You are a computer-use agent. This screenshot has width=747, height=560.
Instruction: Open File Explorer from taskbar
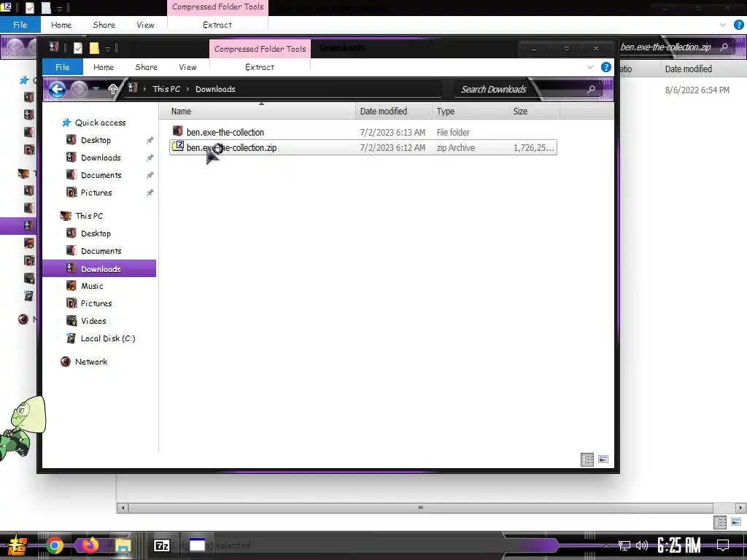(123, 545)
